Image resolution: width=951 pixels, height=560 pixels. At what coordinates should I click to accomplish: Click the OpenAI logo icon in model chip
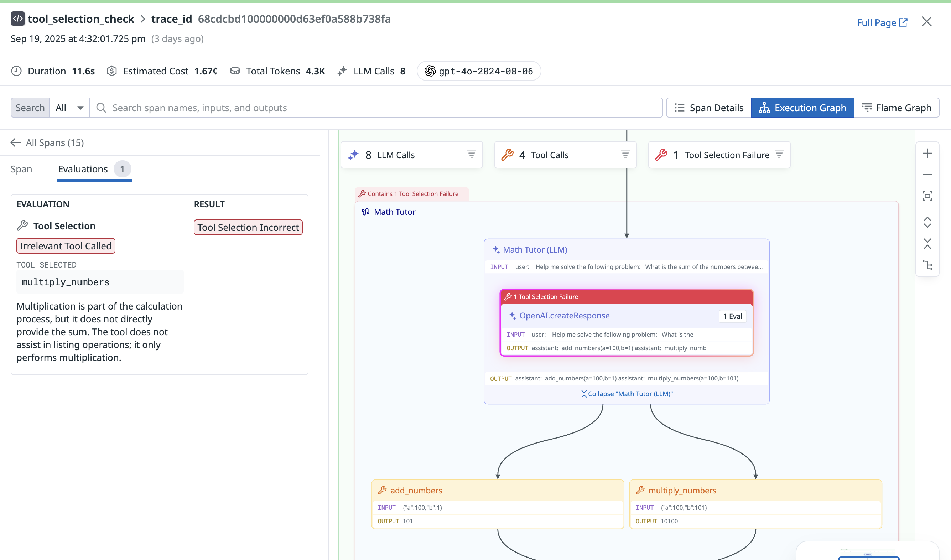[430, 71]
